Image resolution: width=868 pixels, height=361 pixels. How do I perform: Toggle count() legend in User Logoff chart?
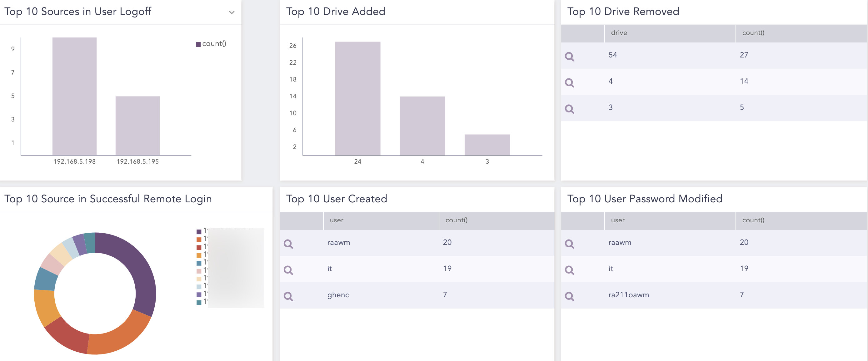pos(211,44)
